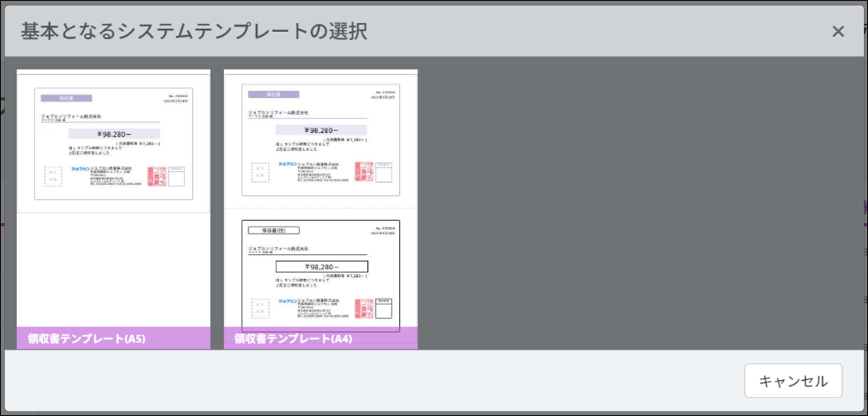Click the red company seal in A5 preview
This screenshot has height=416, width=868.
pos(157,177)
